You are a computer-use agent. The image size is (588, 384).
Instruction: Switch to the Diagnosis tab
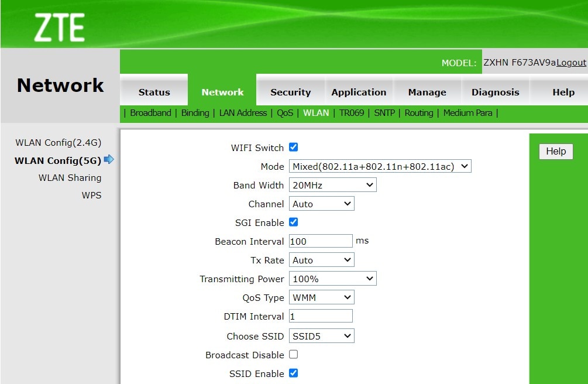pyautogui.click(x=496, y=90)
